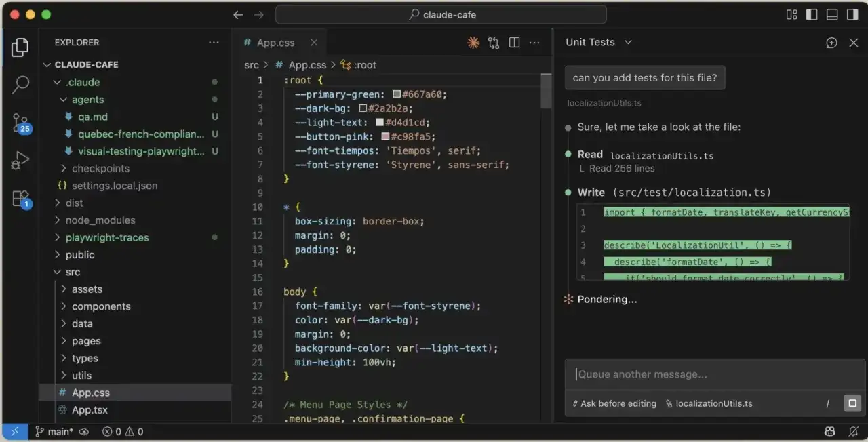Toggle the Secondary Side Bar in title bar
This screenshot has width=868, height=442.
click(x=852, y=14)
